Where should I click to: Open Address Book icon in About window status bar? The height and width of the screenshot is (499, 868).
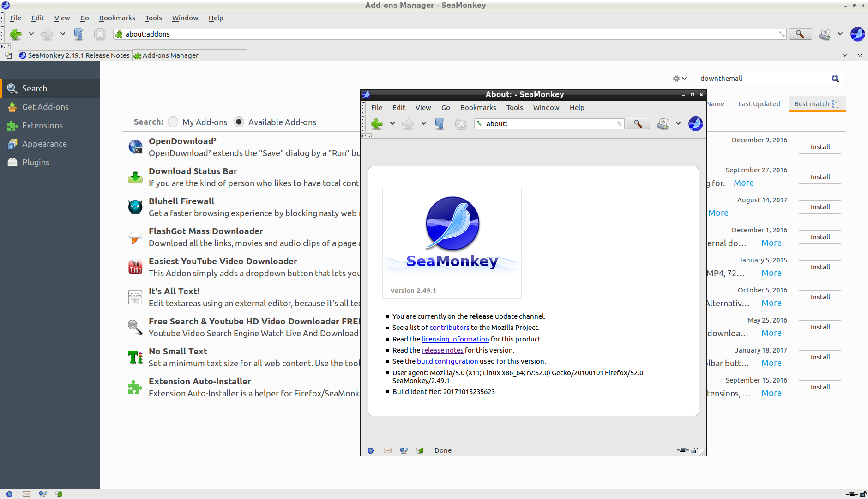(x=420, y=450)
